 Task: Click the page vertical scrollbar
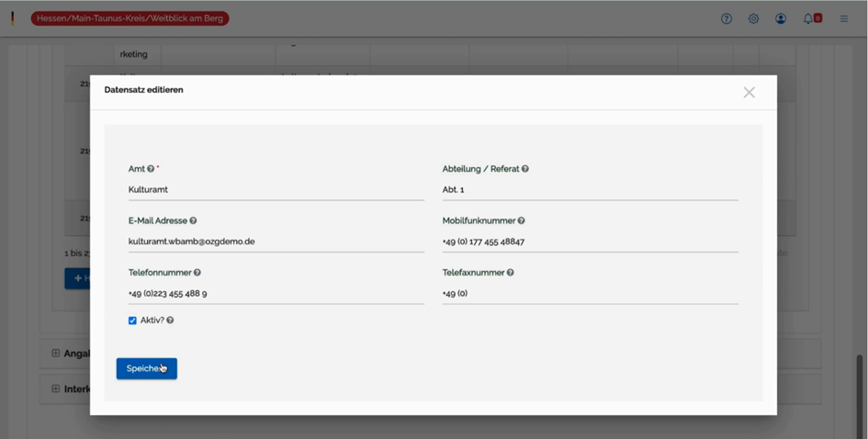click(x=861, y=386)
